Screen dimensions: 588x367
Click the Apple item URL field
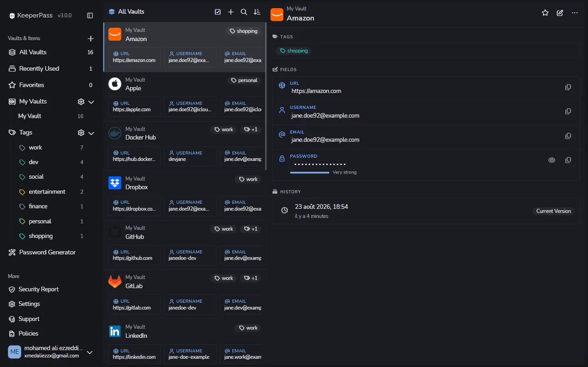(135, 107)
